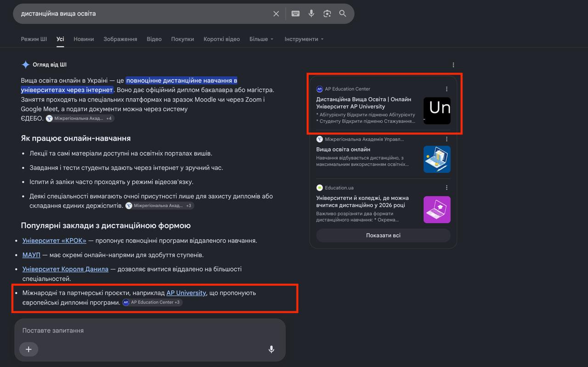
Task: Open the Університет «КРОК» link
Action: pos(54,241)
